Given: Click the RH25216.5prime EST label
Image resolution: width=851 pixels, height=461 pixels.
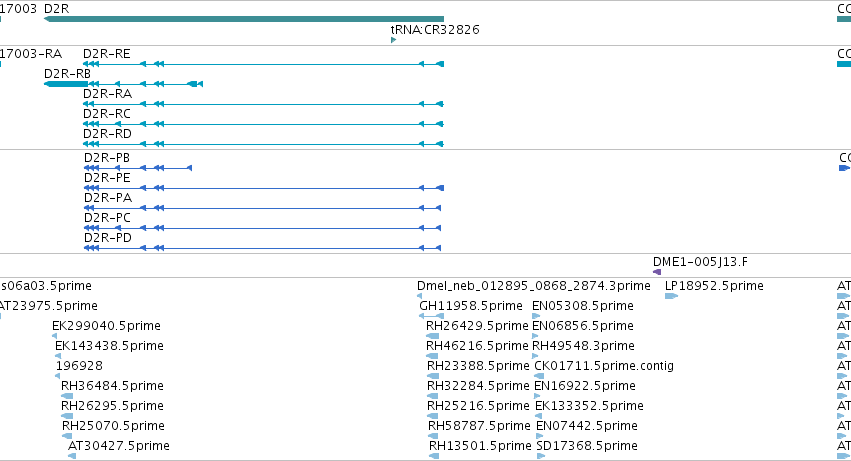Looking at the screenshot, I should [478, 406].
